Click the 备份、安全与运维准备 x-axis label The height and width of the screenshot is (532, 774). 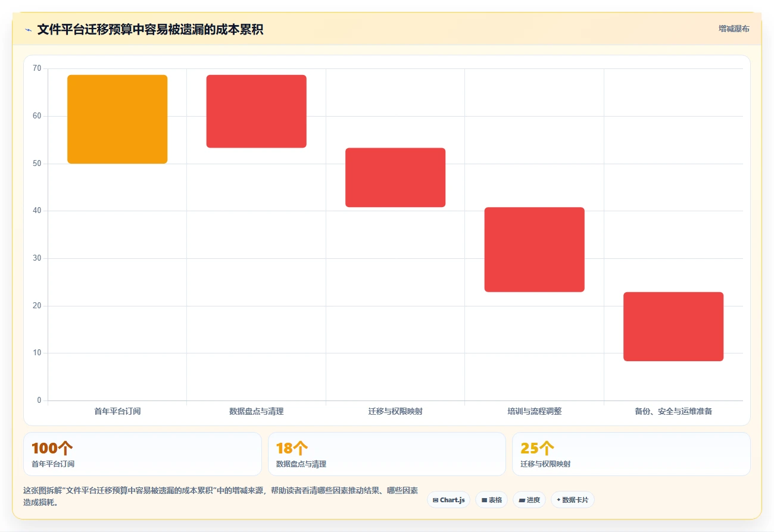[673, 411]
